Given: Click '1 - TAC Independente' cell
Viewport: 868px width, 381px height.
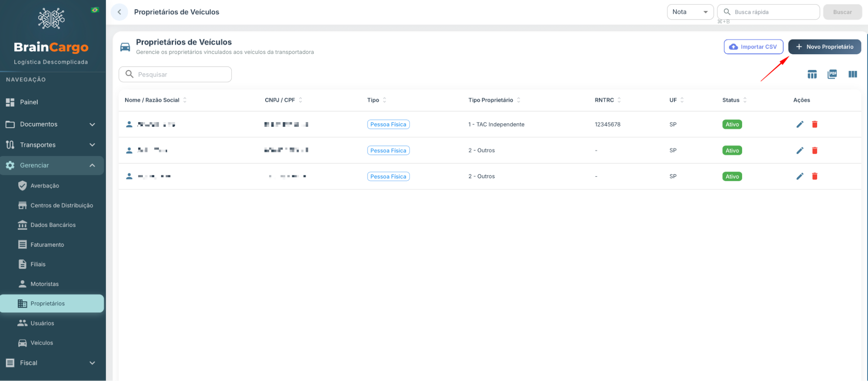Looking at the screenshot, I should pyautogui.click(x=496, y=124).
